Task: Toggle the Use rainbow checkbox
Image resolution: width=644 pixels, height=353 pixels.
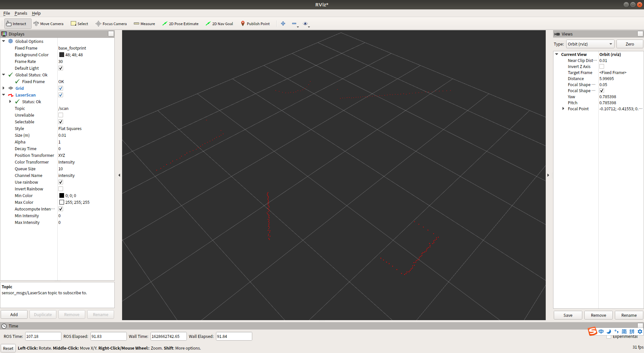Action: 61,182
